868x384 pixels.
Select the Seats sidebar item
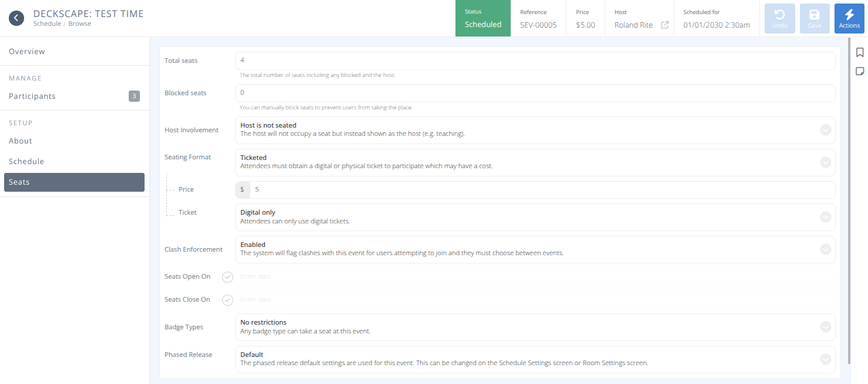[x=74, y=182]
